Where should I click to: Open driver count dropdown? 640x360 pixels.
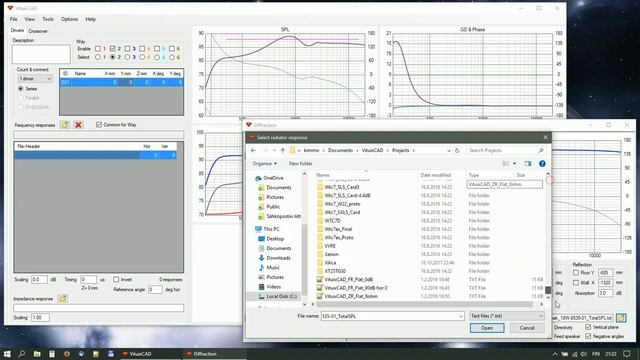pyautogui.click(x=35, y=79)
